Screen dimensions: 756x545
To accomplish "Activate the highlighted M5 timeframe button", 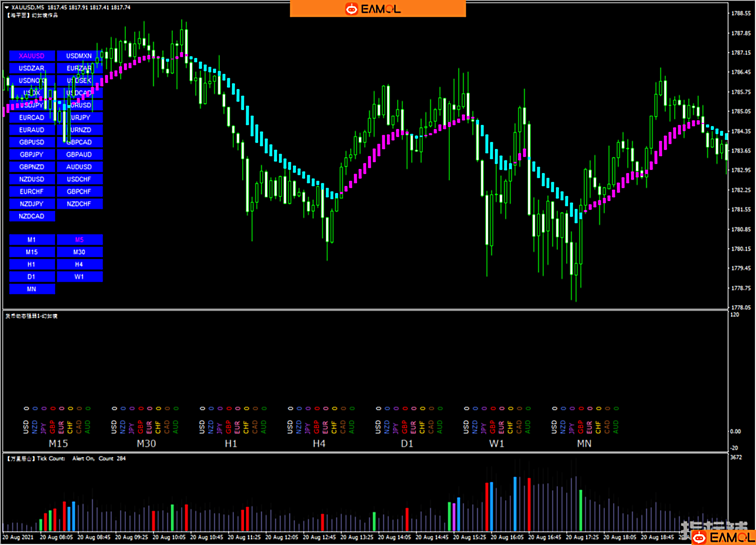I will coord(79,240).
